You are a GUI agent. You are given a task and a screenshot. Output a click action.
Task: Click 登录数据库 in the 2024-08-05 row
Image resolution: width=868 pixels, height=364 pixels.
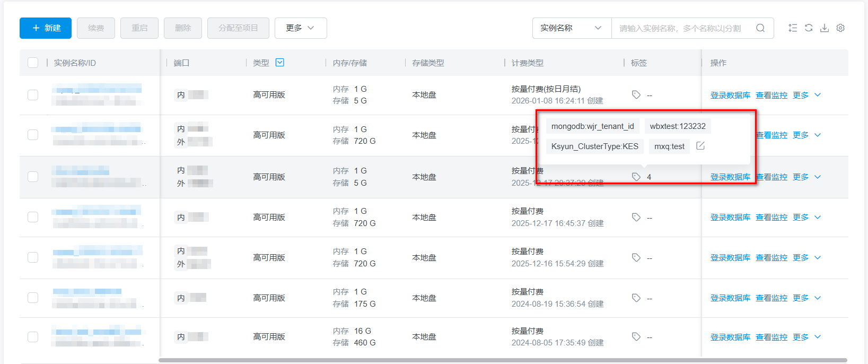[730, 337]
